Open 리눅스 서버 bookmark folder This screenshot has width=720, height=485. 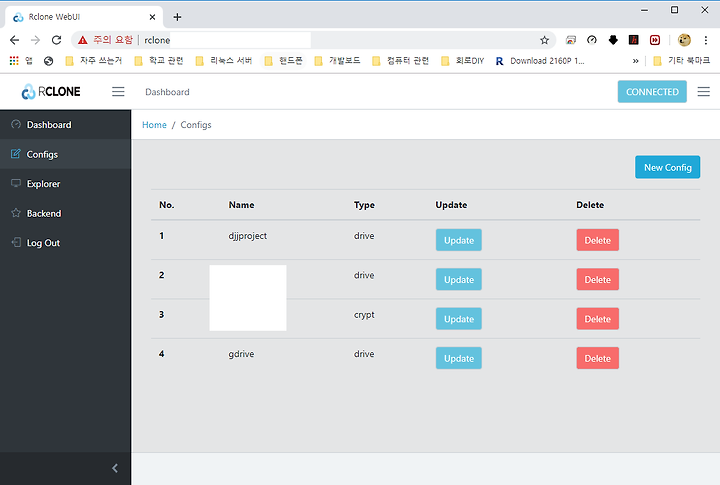tap(224, 61)
